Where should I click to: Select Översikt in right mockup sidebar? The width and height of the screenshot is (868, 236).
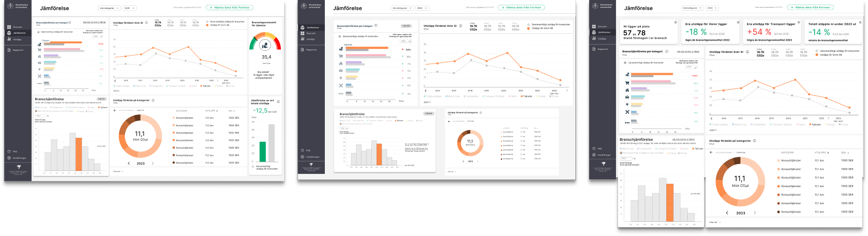(599, 26)
